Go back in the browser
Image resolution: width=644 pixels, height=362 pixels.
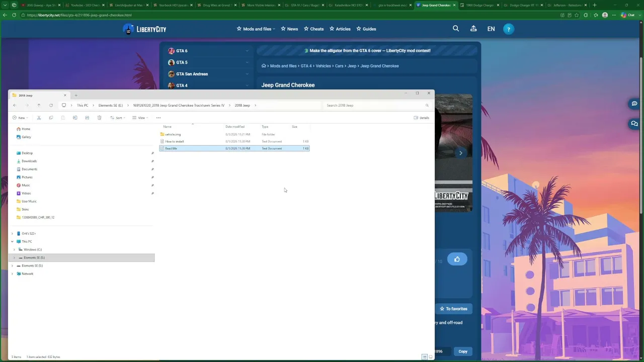5,15
